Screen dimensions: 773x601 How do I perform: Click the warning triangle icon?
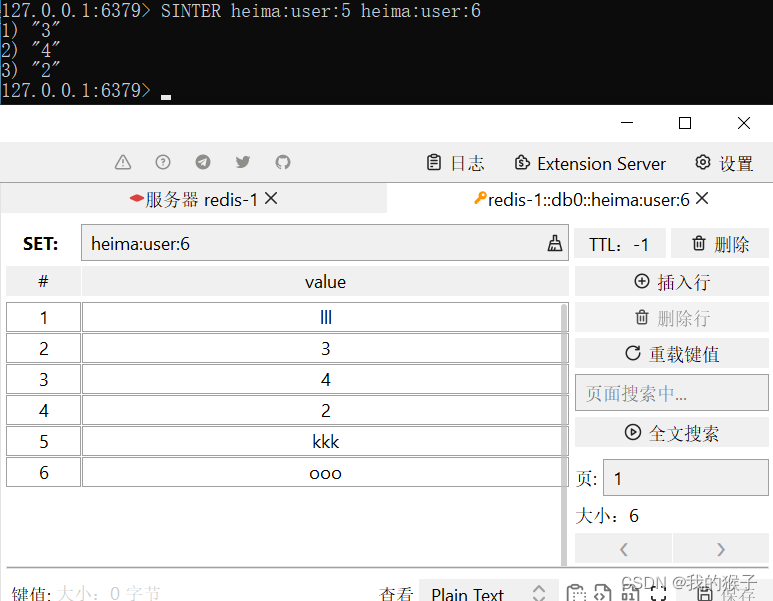123,162
